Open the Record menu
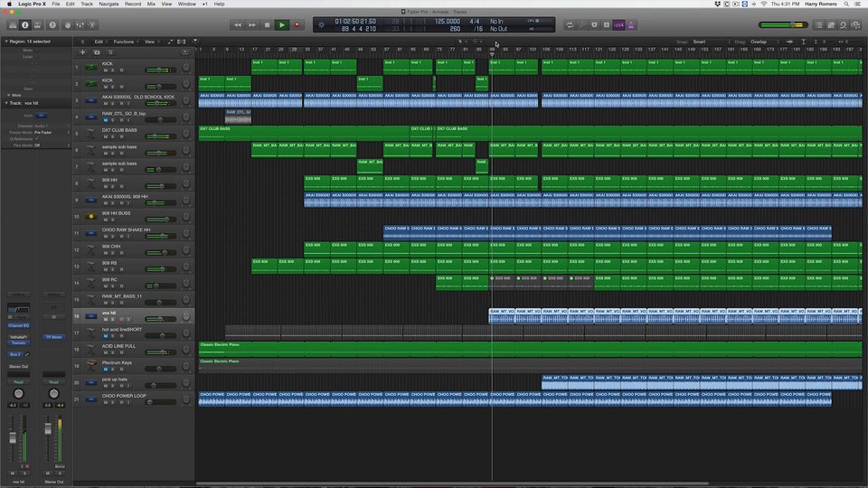The height and width of the screenshot is (488, 868). tap(133, 4)
